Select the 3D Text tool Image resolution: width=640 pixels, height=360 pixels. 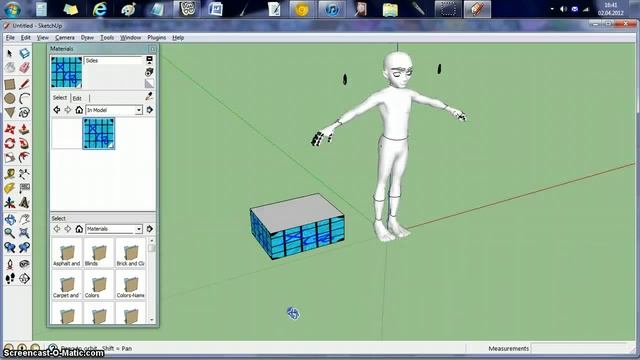[x=24, y=202]
